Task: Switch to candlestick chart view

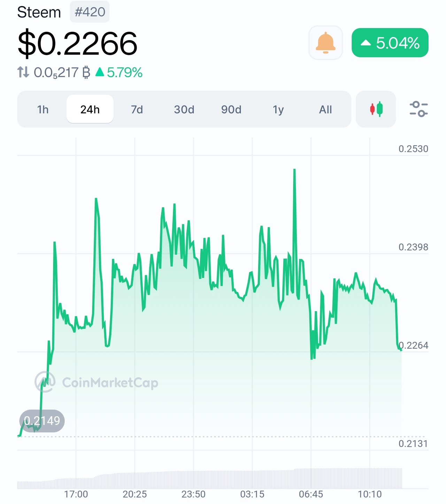Action: point(376,109)
